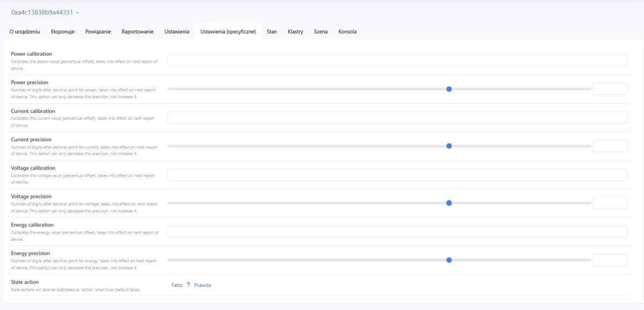Screen dimensions: 644x310
Task: Click the Power precision label
Action: 30,83
